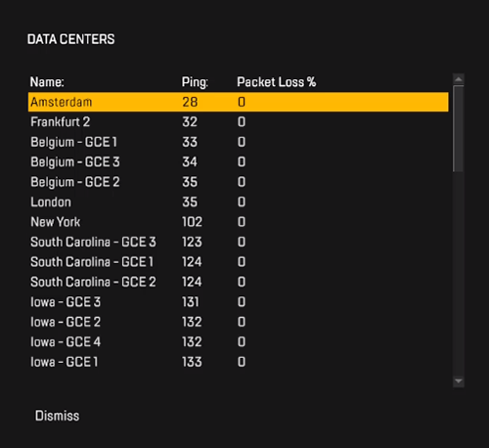Screen dimensions: 489x448
Task: Choose Belgium - GCE 3 server
Action: tap(239, 162)
